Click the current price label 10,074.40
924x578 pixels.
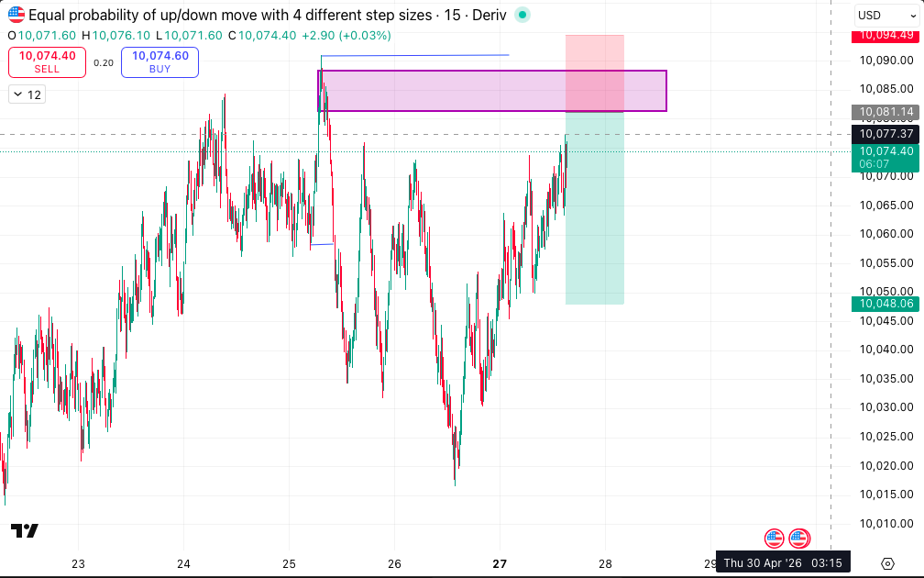[885, 151]
